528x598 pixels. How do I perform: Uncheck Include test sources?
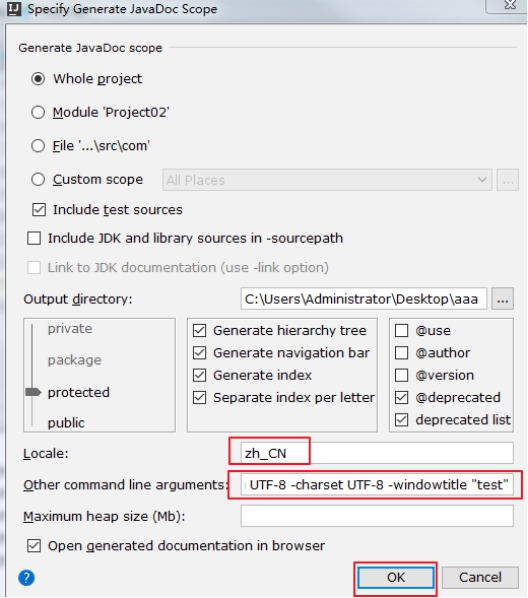pos(39,210)
